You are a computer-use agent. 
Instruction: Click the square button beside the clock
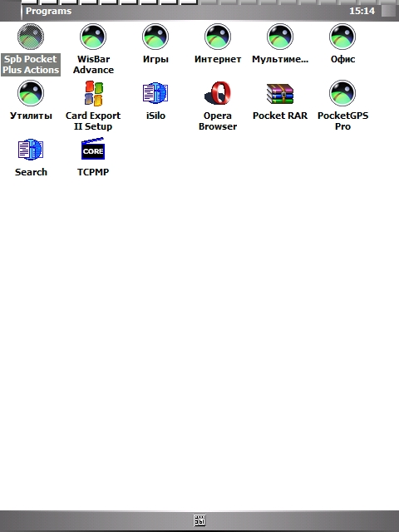[388, 11]
